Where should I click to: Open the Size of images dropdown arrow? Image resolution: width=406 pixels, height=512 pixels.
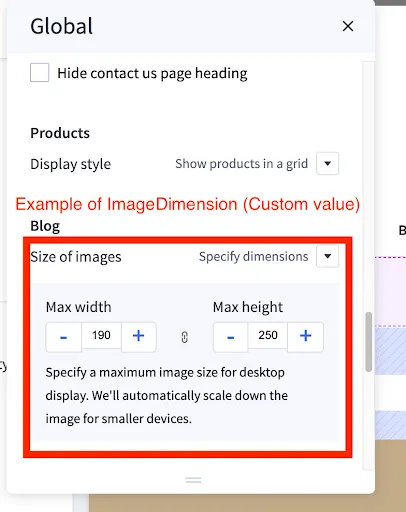pos(327,256)
